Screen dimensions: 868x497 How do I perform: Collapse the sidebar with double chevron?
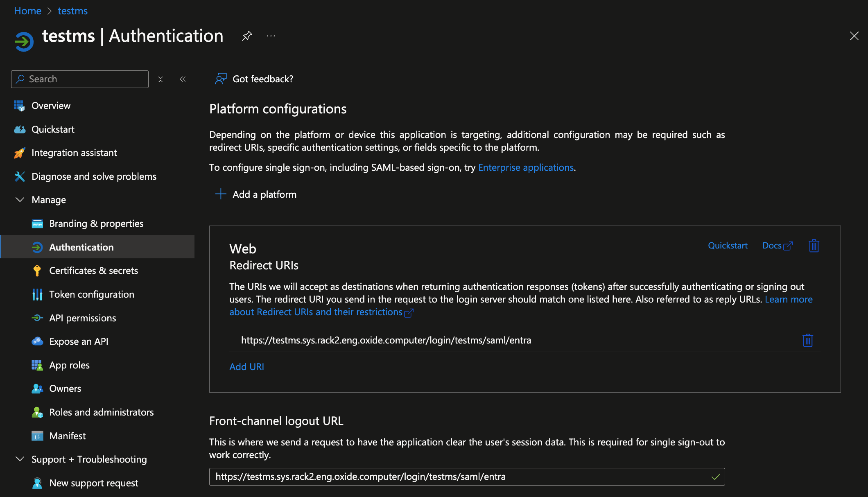183,79
